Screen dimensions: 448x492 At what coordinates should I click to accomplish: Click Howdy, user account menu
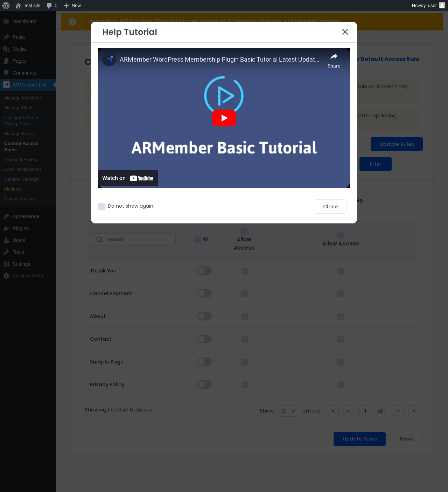pos(428,6)
